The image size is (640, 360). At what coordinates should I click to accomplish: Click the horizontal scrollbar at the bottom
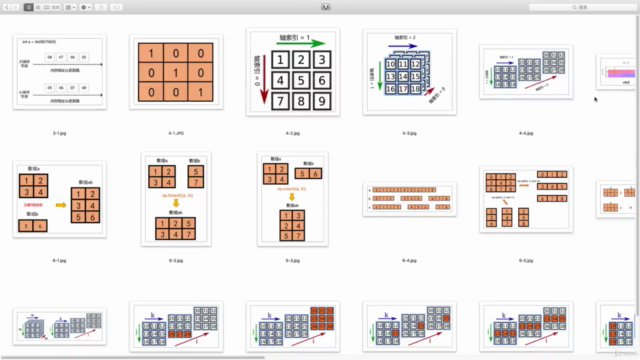(133, 358)
